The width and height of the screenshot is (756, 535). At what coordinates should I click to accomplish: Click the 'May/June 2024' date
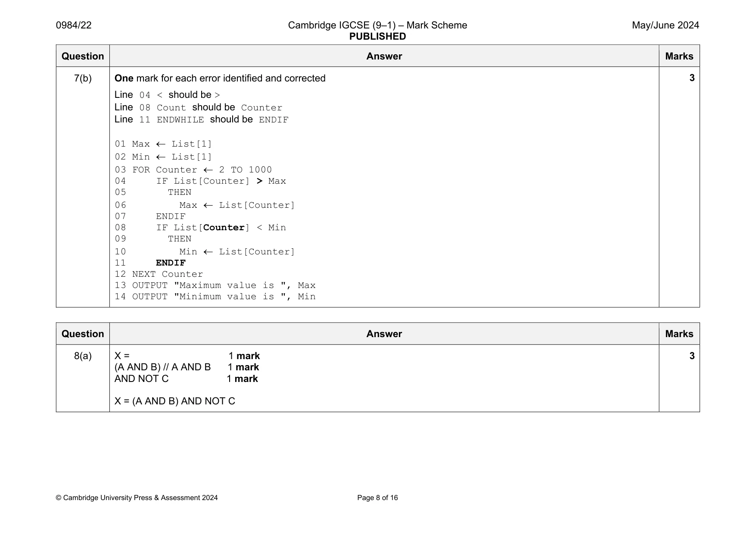[x=665, y=25]
